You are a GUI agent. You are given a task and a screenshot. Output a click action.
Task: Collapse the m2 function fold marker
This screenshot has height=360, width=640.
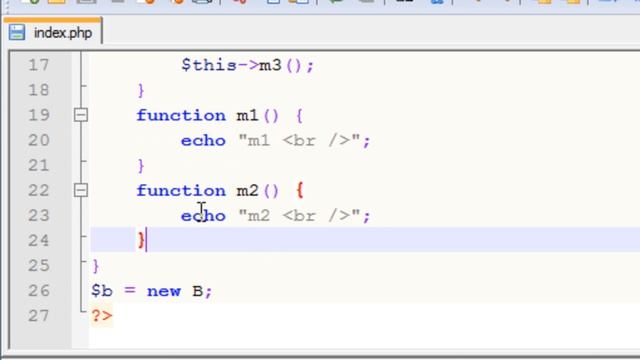click(x=81, y=190)
